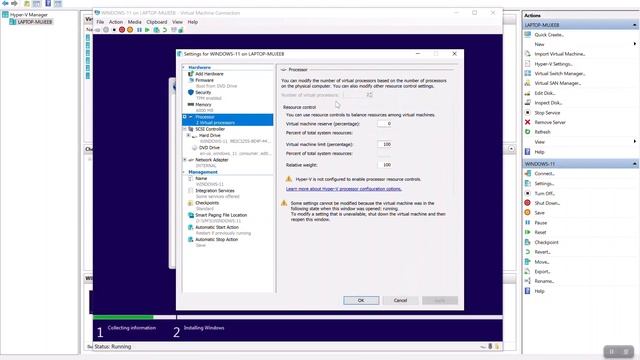Click Cancel in settings dialog

[400, 300]
